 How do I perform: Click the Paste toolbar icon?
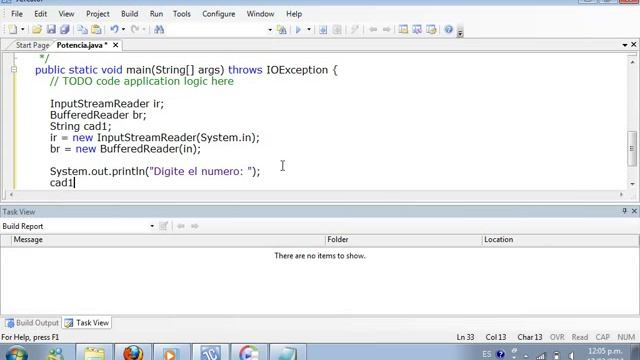(x=96, y=29)
